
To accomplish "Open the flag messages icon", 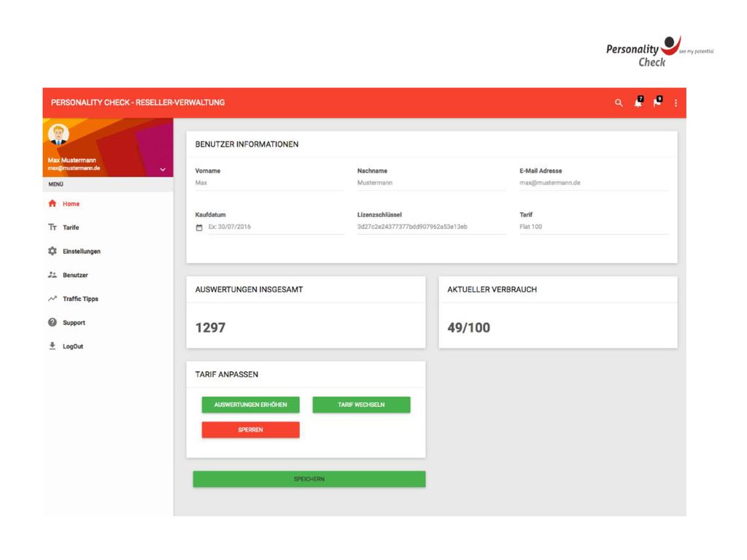I will [x=658, y=102].
